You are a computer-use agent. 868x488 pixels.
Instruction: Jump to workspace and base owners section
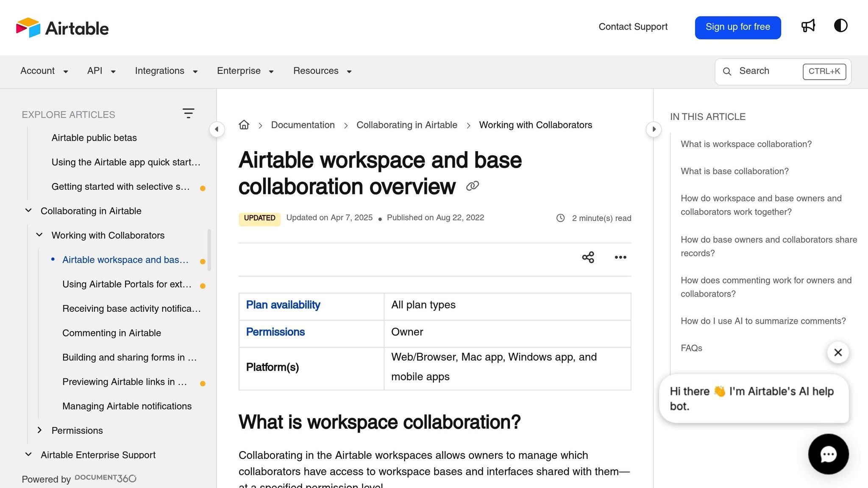[761, 205]
